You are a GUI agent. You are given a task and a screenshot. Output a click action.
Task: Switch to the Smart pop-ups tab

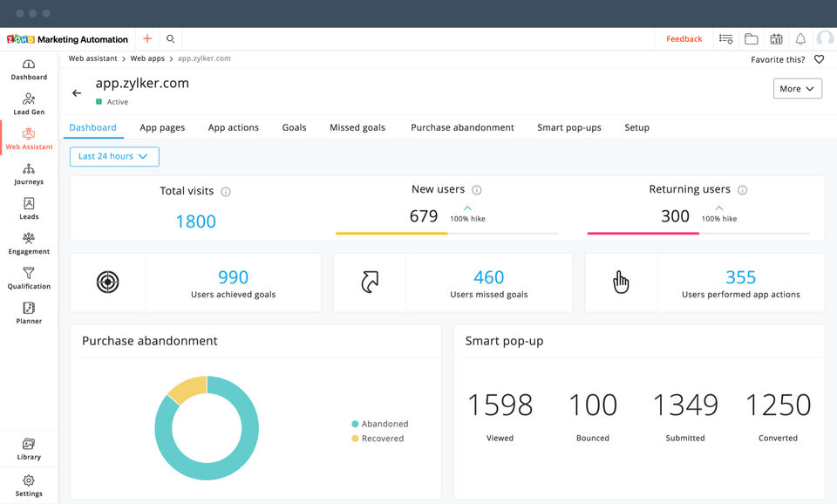tap(569, 127)
